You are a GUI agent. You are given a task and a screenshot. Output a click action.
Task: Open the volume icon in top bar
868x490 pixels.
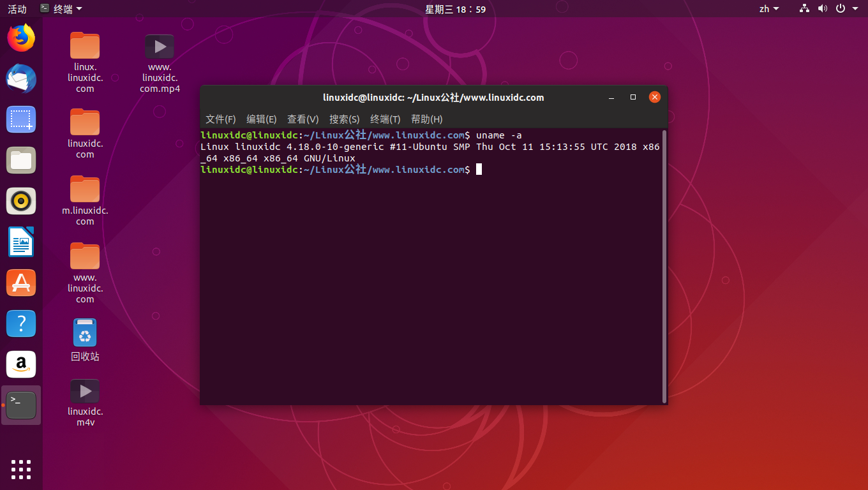point(822,9)
